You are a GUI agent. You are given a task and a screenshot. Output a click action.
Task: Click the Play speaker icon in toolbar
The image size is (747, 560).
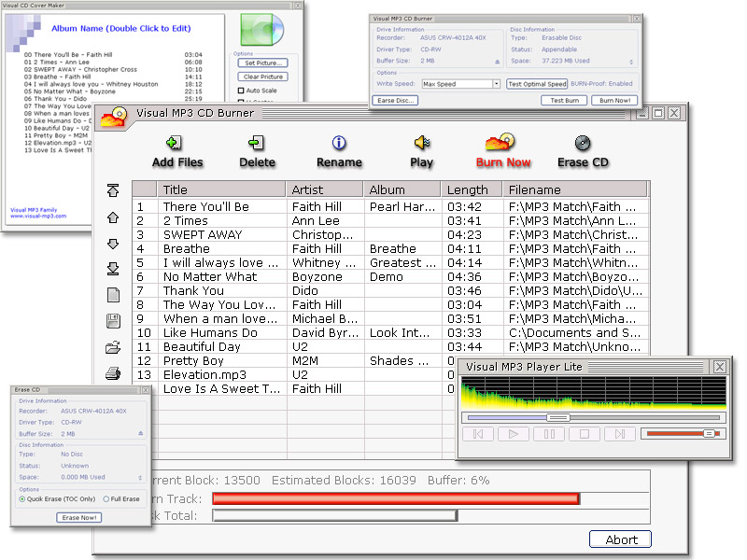click(422, 143)
